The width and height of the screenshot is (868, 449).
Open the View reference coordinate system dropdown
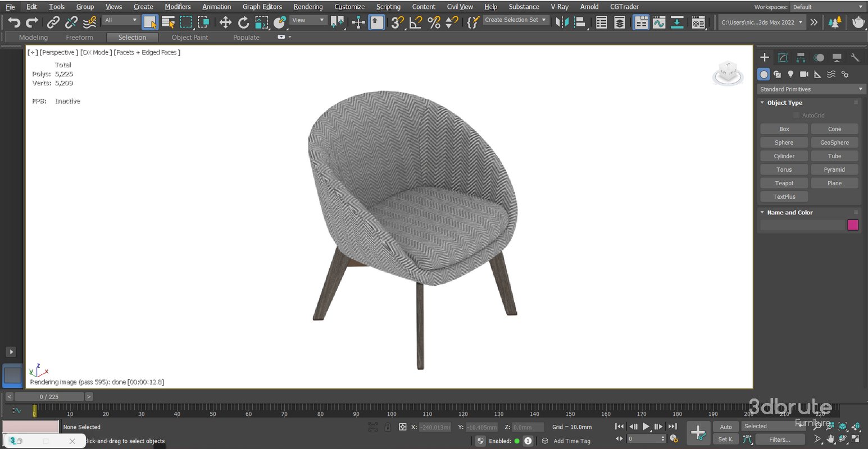coord(308,20)
